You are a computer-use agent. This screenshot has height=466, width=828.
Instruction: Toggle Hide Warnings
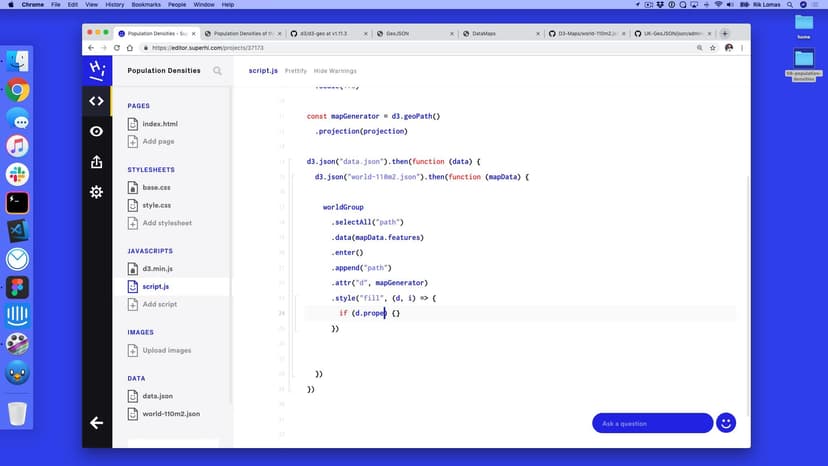coord(335,71)
